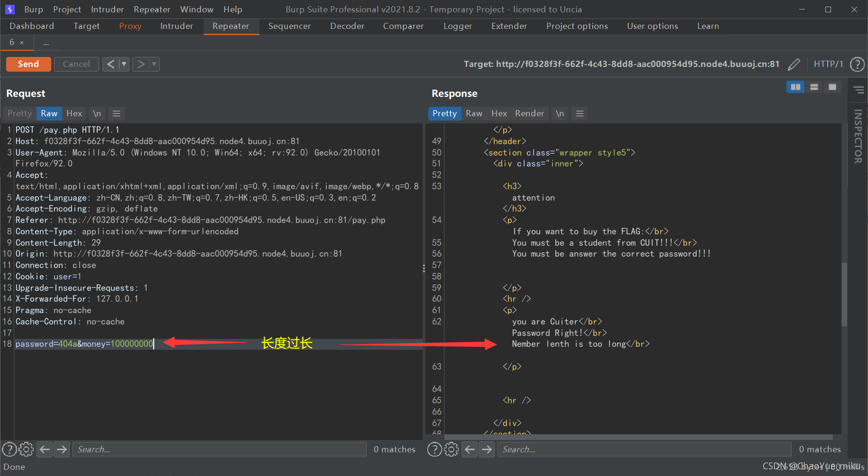Open the Learn tab

(x=708, y=26)
